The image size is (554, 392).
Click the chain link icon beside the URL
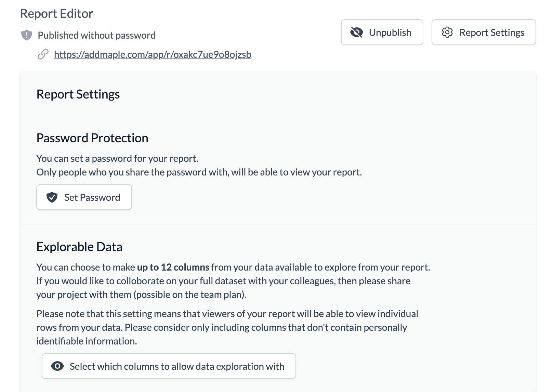click(43, 54)
